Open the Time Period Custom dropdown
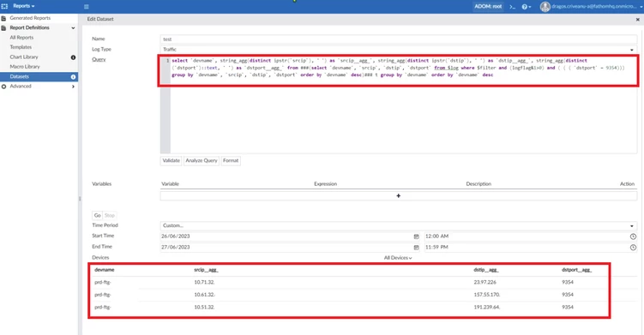This screenshot has width=644, height=335. 399,225
